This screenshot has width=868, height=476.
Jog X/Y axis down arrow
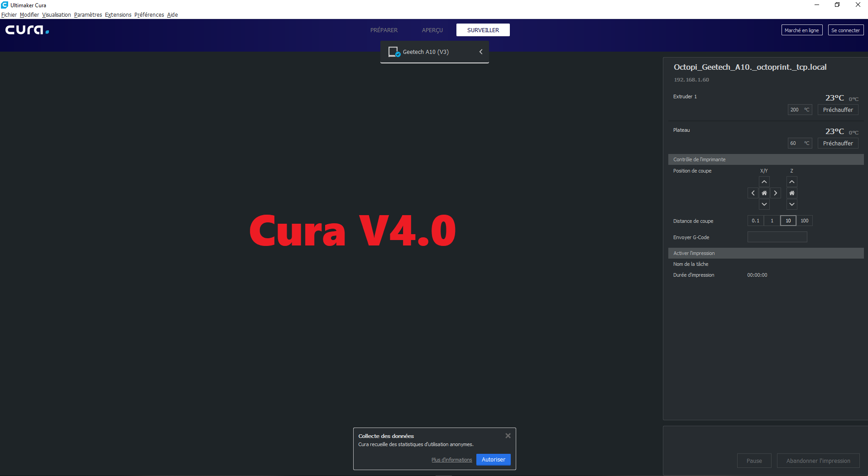tap(764, 204)
